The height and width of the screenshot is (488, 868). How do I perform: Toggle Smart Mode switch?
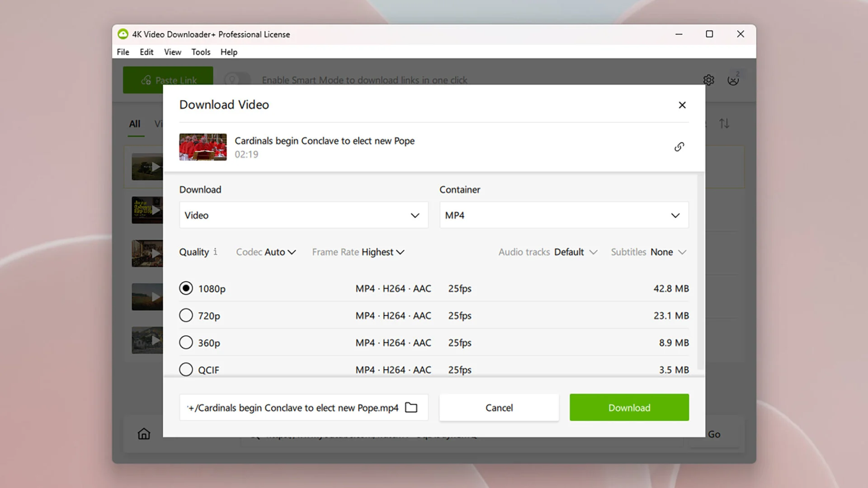pos(237,80)
